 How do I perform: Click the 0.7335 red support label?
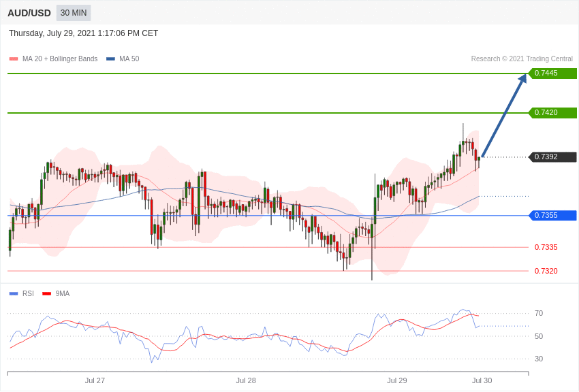pos(546,247)
